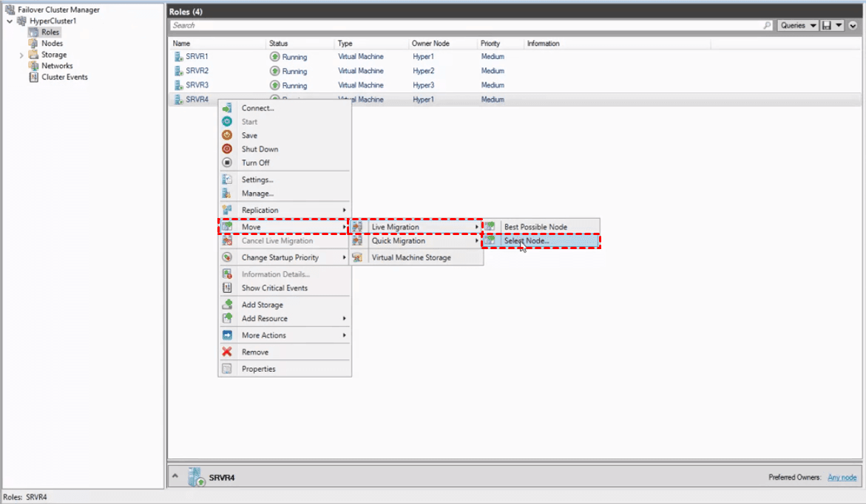Select Roles in the tree

[x=50, y=32]
